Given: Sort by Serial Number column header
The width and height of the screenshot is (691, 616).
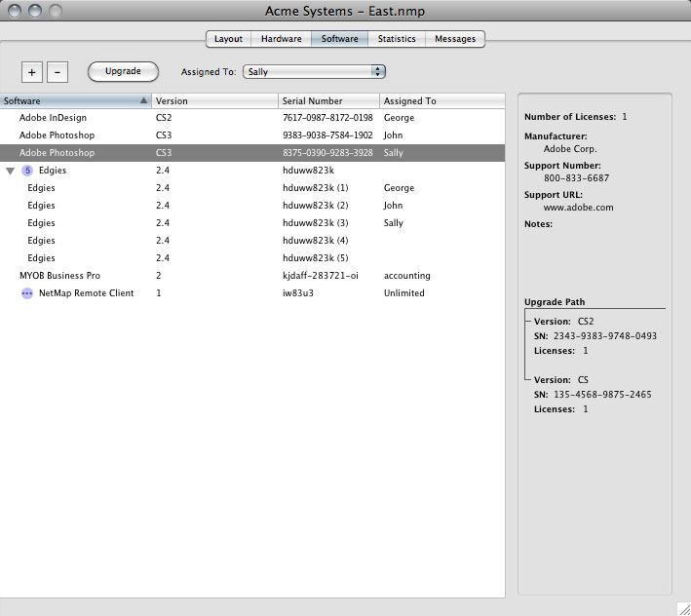Looking at the screenshot, I should (328, 101).
